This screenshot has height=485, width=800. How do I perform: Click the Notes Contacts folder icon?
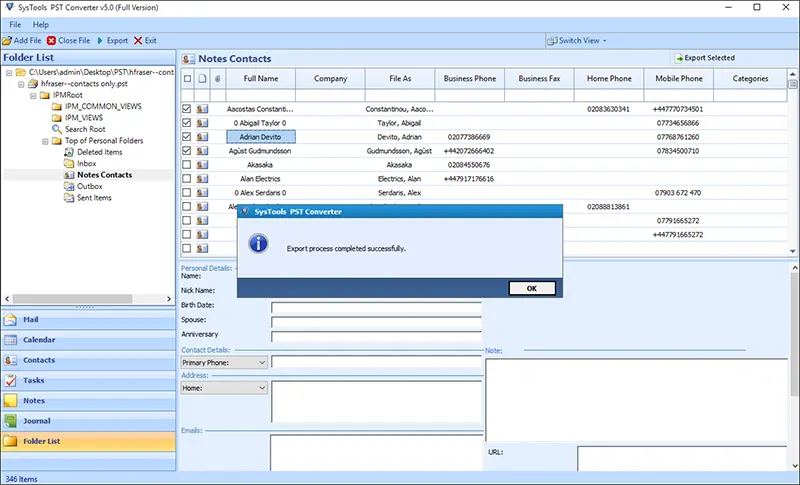coord(69,174)
